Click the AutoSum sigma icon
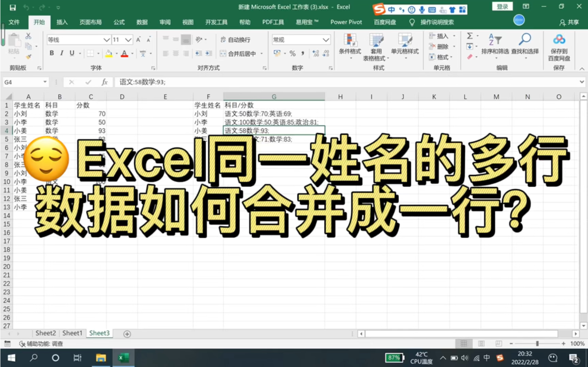The width and height of the screenshot is (588, 367). (470, 36)
